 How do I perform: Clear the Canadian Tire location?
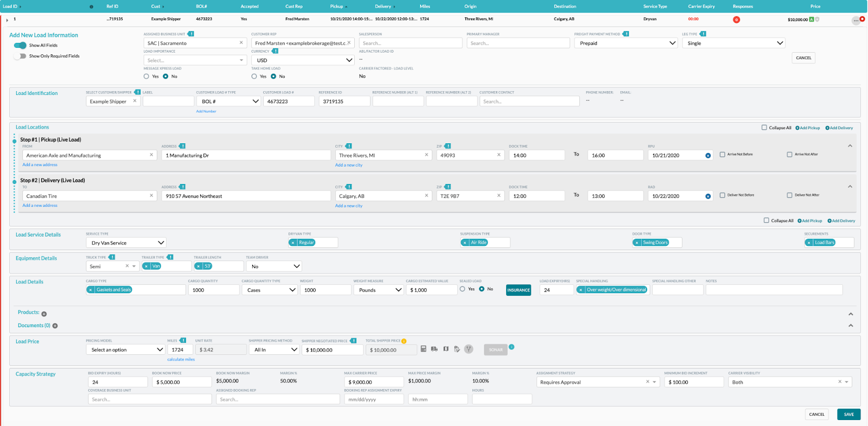coord(151,196)
